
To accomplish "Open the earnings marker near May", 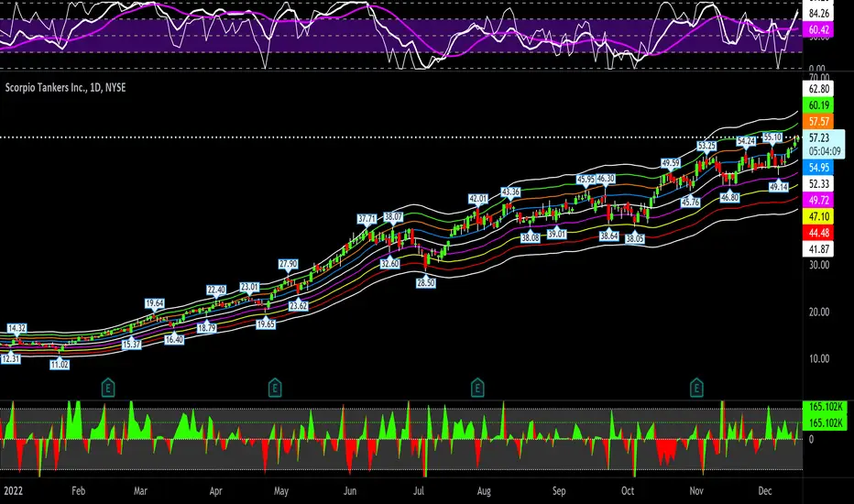I will 275,388.
